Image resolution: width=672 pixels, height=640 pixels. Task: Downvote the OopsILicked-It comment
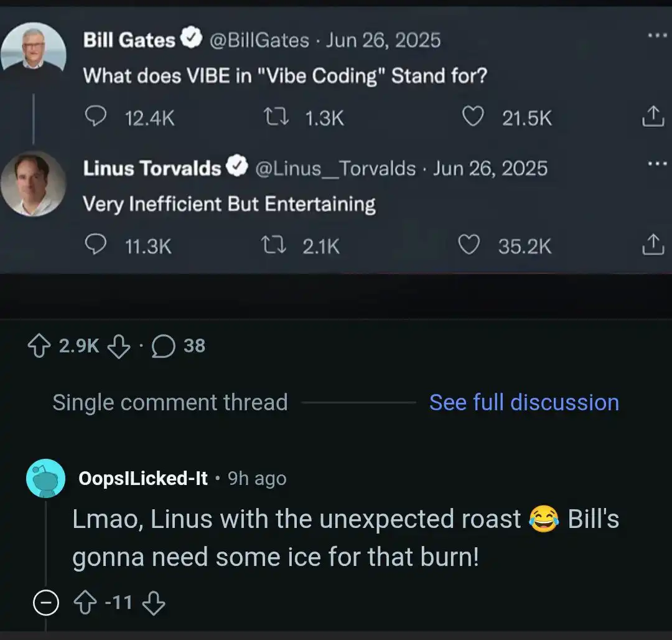tap(154, 603)
